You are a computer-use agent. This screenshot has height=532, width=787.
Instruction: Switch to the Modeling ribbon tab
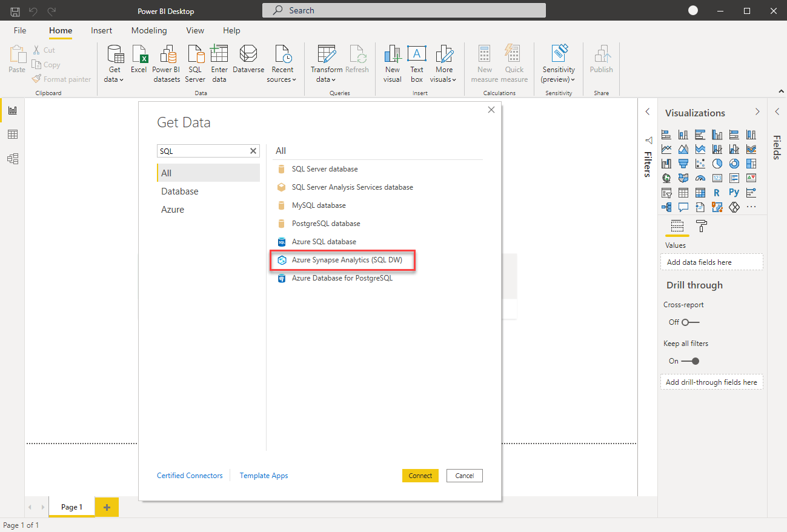pyautogui.click(x=148, y=30)
